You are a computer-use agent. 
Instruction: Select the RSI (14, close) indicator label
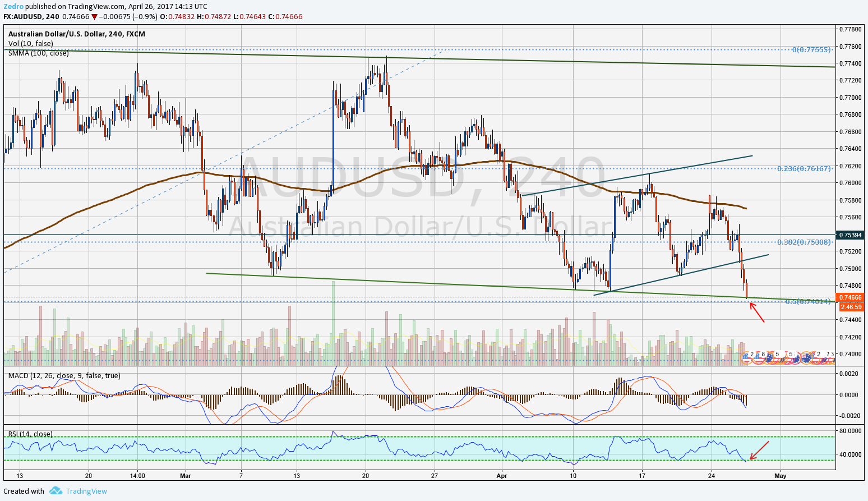click(30, 434)
